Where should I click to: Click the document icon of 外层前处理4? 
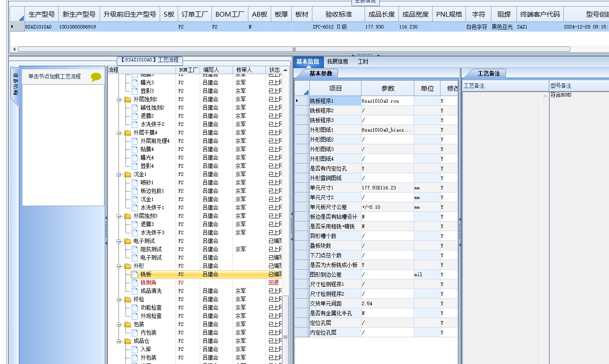[x=135, y=141]
